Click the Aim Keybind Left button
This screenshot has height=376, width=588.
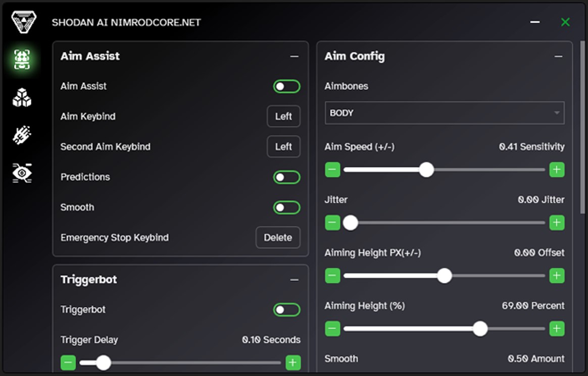(x=283, y=117)
